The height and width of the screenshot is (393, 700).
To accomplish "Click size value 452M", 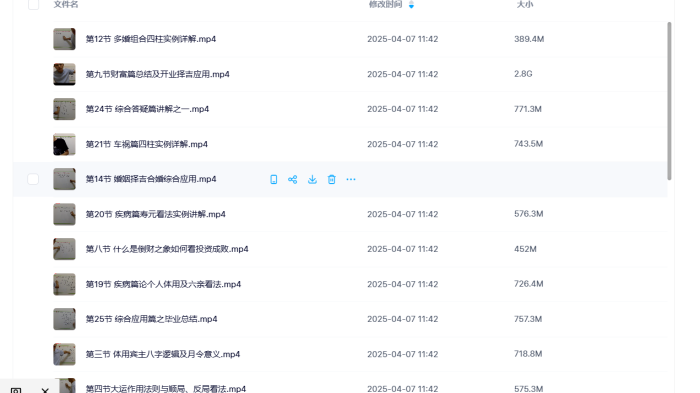I will 525,249.
